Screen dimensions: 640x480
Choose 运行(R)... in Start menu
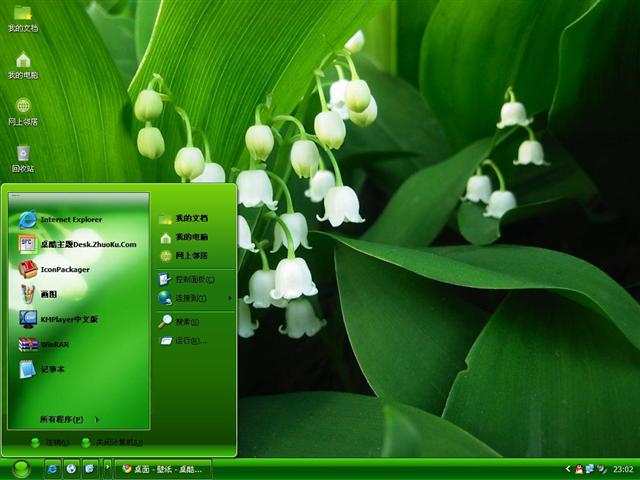click(x=188, y=341)
